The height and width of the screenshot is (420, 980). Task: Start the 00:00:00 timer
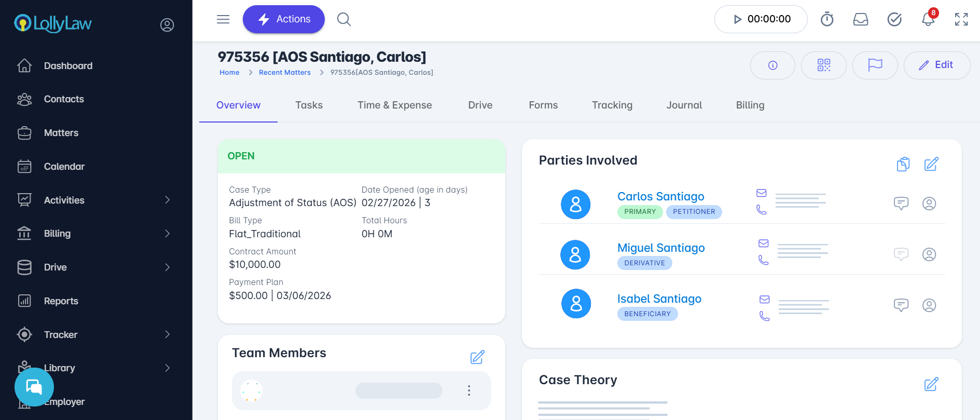737,19
